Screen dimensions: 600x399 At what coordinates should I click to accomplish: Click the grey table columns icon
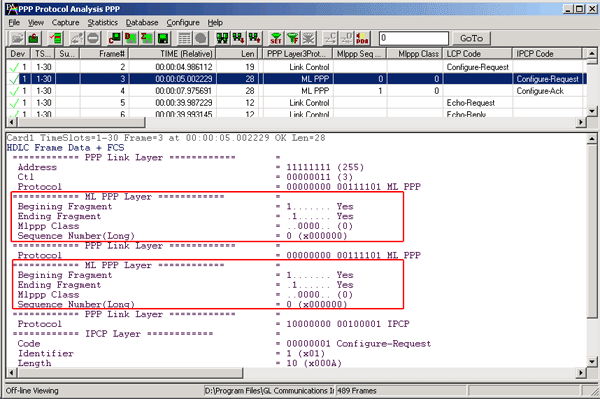[184, 38]
